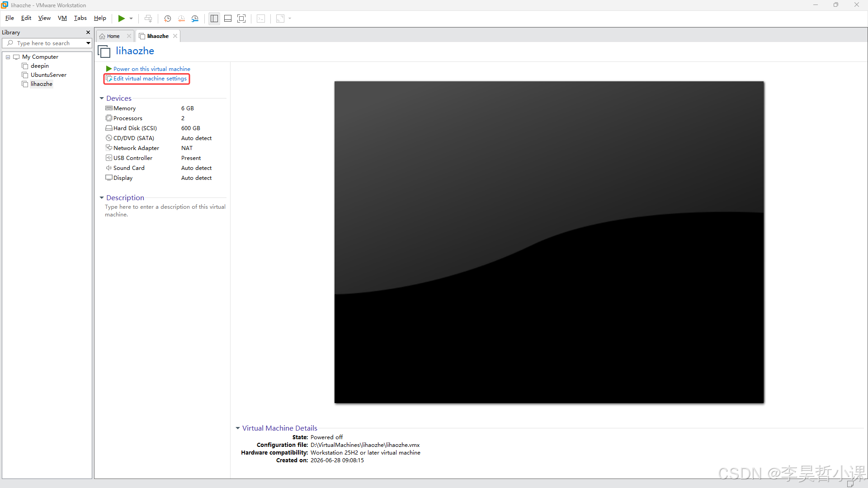Select the deepin virtual machine
The height and width of the screenshot is (488, 868).
pos(40,66)
